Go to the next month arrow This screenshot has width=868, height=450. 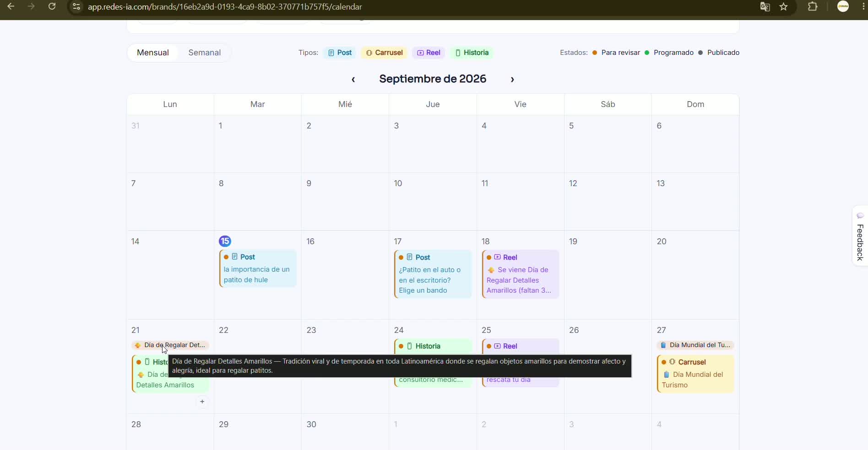512,79
